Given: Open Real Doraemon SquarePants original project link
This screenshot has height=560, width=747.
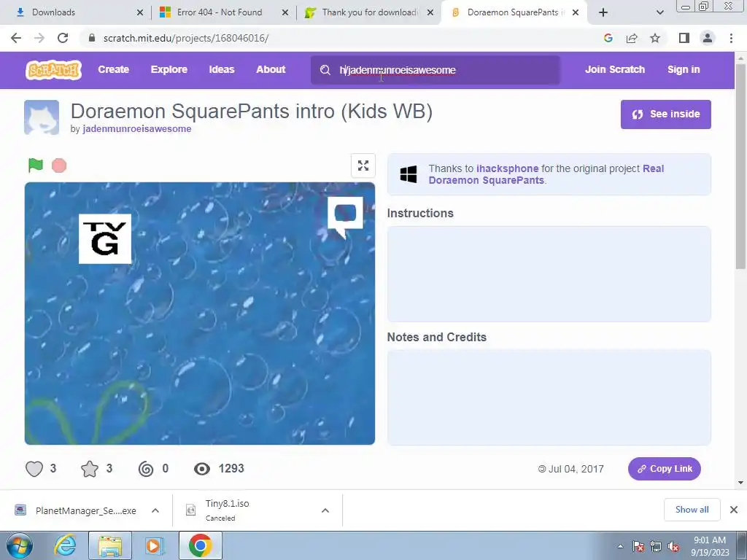Looking at the screenshot, I should pos(546,174).
